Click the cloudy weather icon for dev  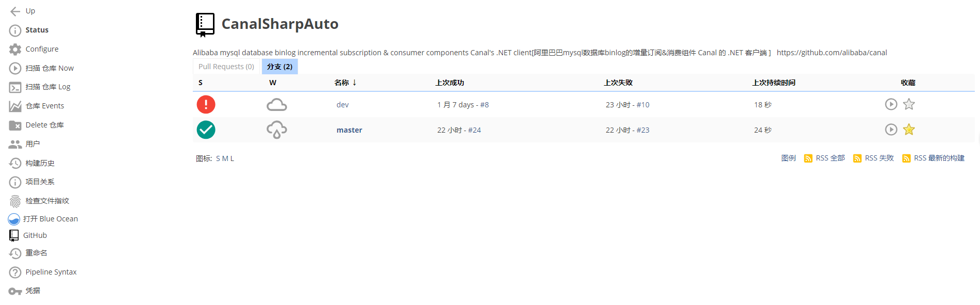tap(277, 105)
